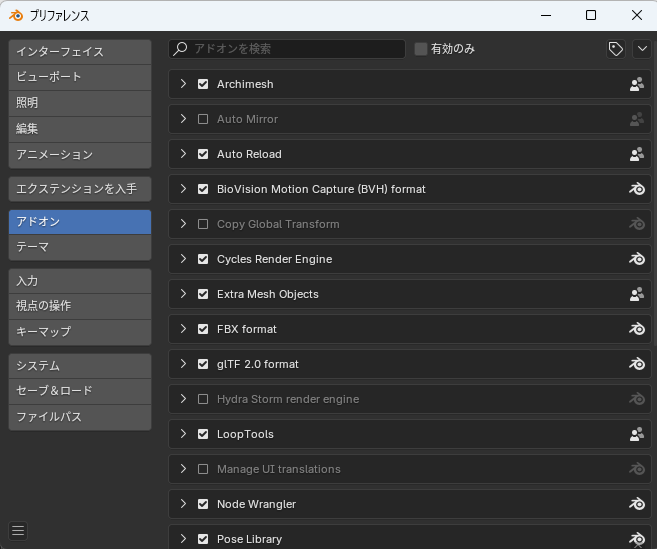The width and height of the screenshot is (657, 549).
Task: Click the Auto Mirror community icon
Action: (636, 119)
